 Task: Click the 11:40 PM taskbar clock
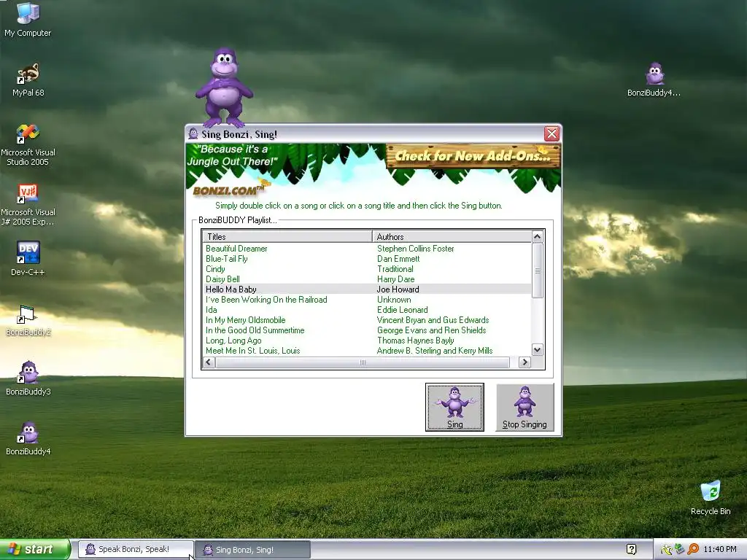(x=720, y=550)
